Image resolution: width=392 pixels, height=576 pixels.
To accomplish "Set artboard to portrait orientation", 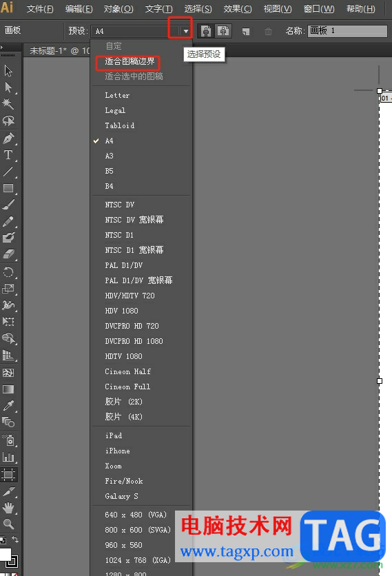I will (206, 31).
